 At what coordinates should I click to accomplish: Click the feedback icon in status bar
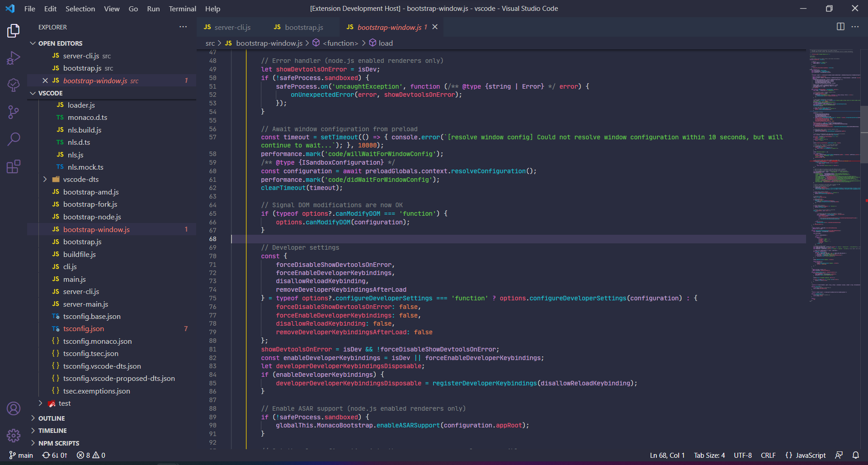pyautogui.click(x=839, y=455)
